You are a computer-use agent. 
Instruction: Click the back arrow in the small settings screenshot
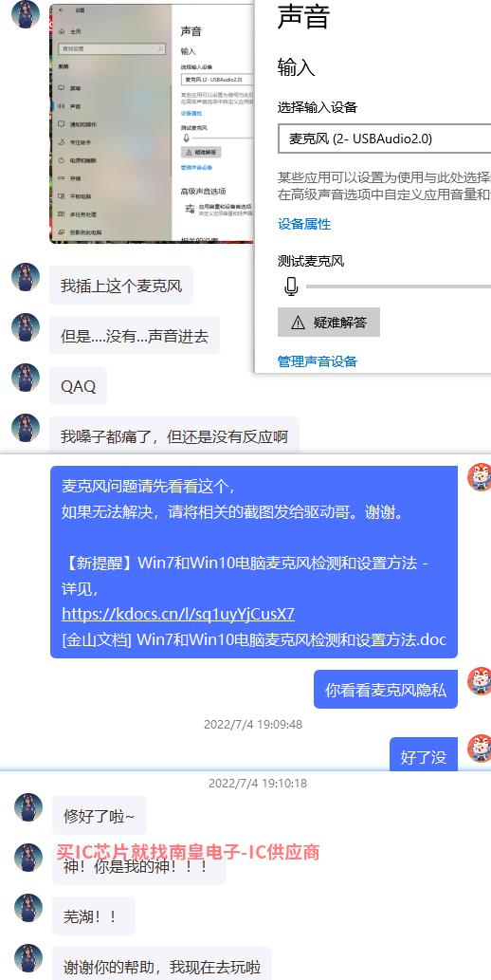point(62,10)
